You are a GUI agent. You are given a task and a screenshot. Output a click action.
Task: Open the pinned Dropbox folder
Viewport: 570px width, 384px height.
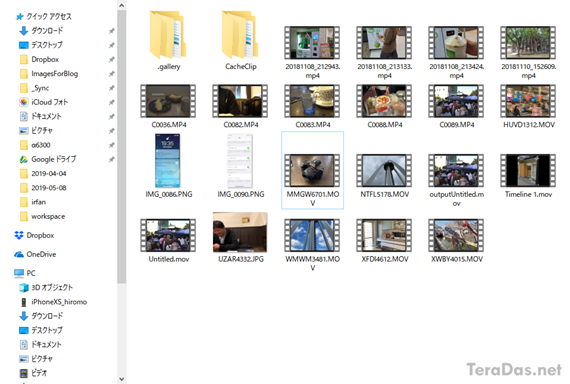(x=39, y=59)
